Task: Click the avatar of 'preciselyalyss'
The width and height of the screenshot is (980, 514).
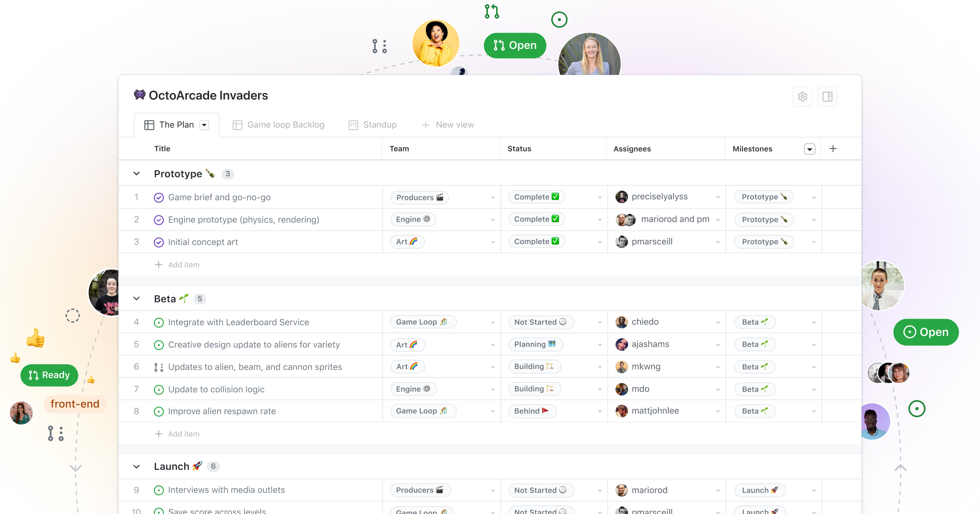Action: pos(621,197)
